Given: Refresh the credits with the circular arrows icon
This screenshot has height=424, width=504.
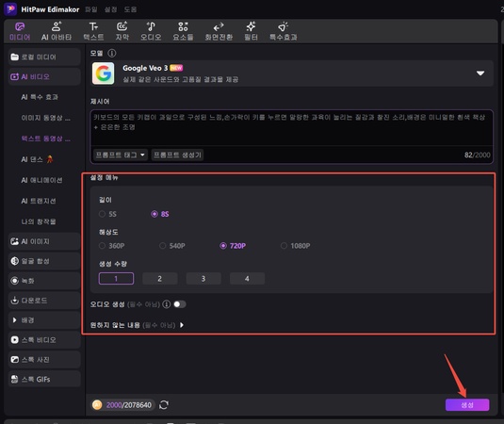Looking at the screenshot, I should tap(164, 405).
